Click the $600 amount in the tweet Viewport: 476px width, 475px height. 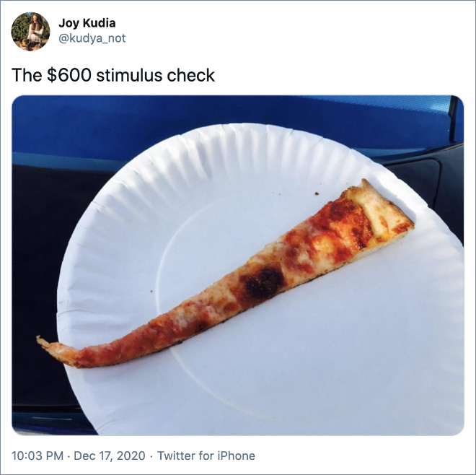click(69, 75)
